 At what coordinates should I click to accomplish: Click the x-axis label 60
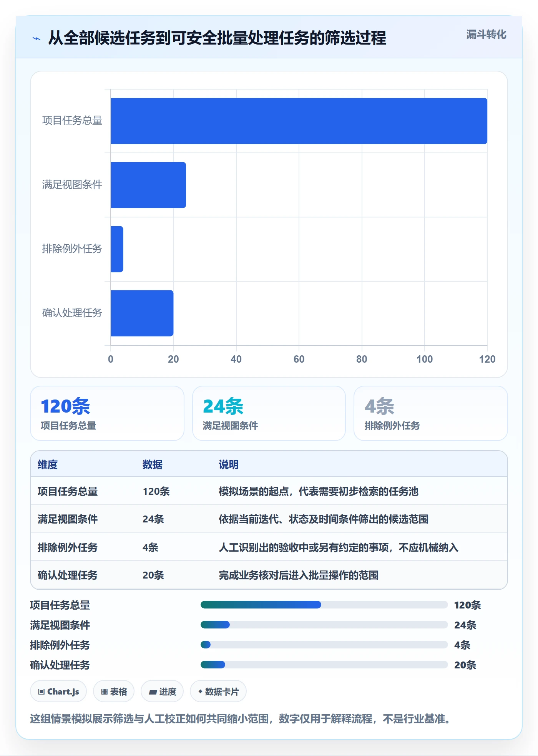[x=299, y=359]
